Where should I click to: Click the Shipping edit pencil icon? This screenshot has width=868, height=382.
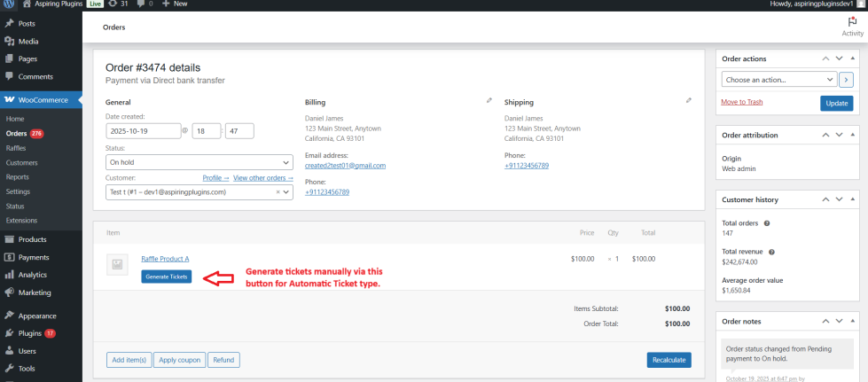click(689, 101)
